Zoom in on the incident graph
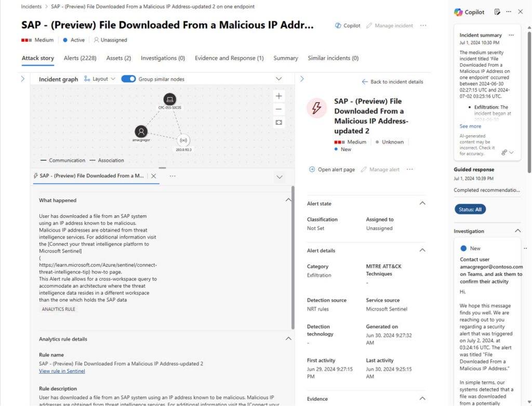Viewport: 532px width, 406px height. (279, 96)
